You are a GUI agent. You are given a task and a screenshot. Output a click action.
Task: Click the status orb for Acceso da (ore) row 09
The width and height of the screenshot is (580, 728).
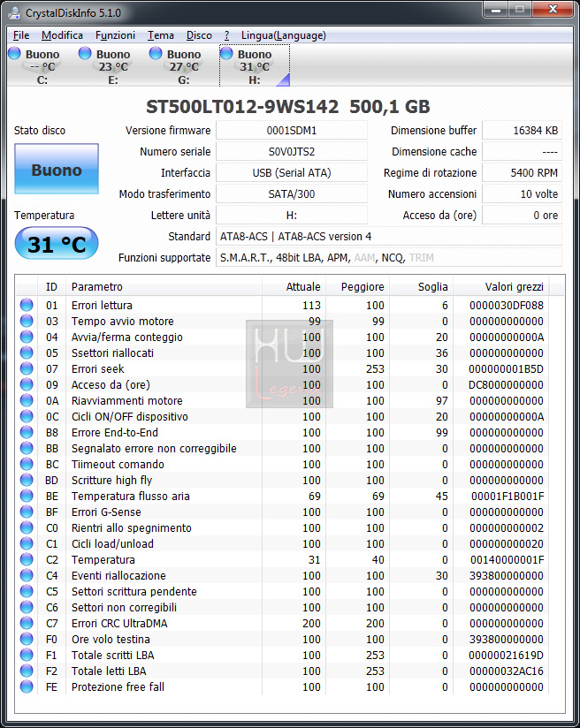[27, 384]
